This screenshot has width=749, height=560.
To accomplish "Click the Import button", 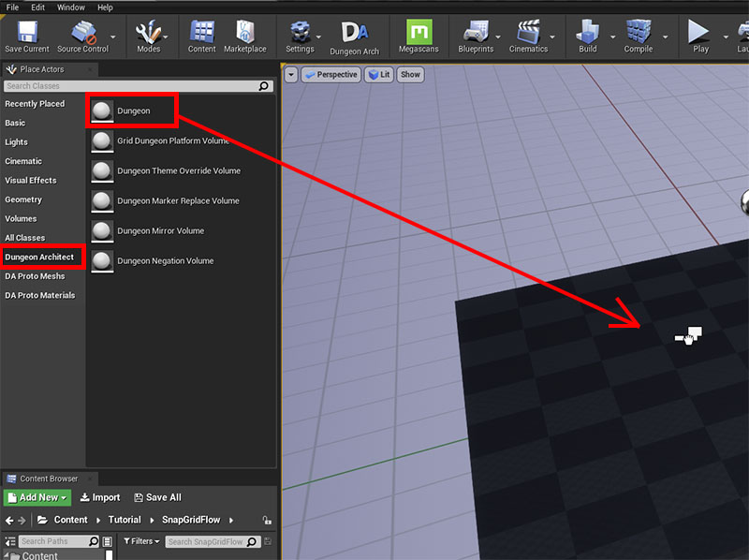I will [100, 497].
